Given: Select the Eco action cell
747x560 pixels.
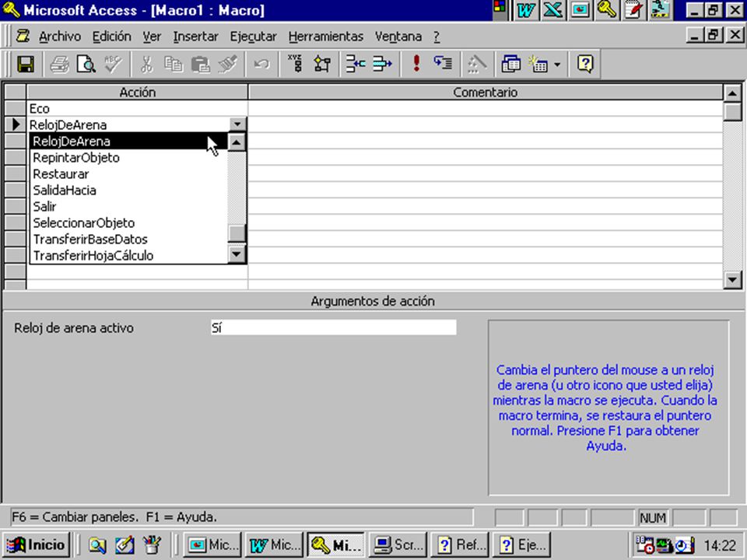Looking at the screenshot, I should tap(137, 109).
